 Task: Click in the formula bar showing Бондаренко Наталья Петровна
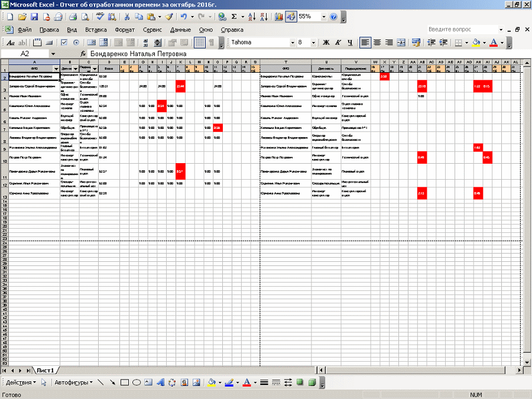[308, 54]
